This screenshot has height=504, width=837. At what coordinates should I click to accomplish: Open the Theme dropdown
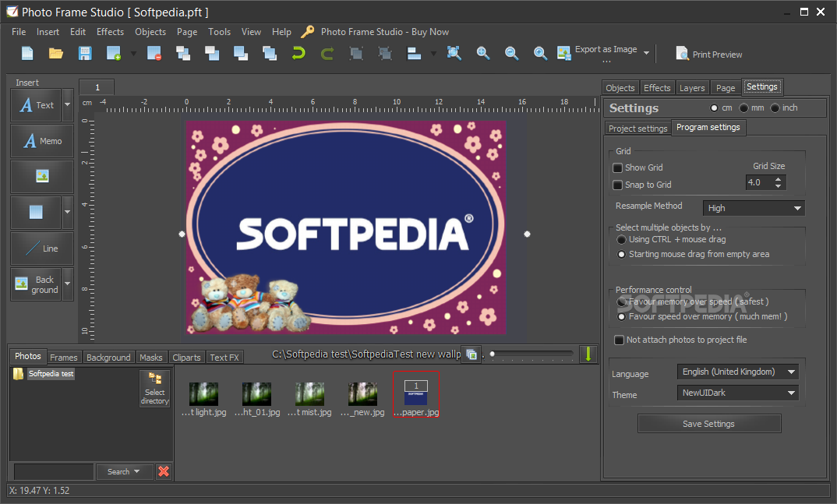[738, 393]
